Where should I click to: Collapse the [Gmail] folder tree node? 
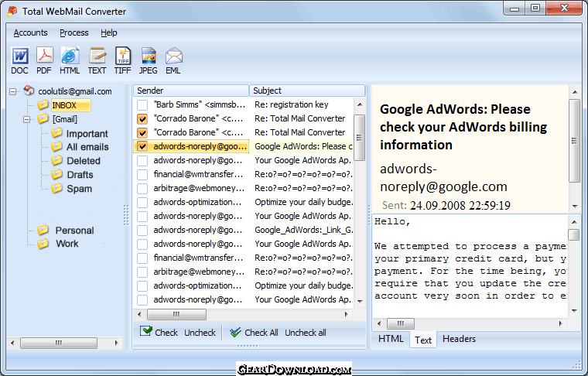pos(26,120)
